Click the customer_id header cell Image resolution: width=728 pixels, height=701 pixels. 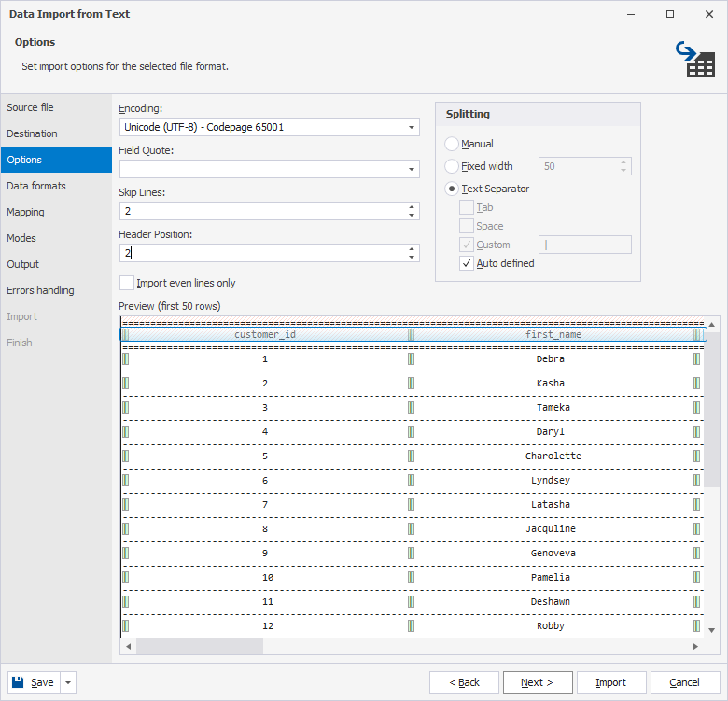click(265, 334)
